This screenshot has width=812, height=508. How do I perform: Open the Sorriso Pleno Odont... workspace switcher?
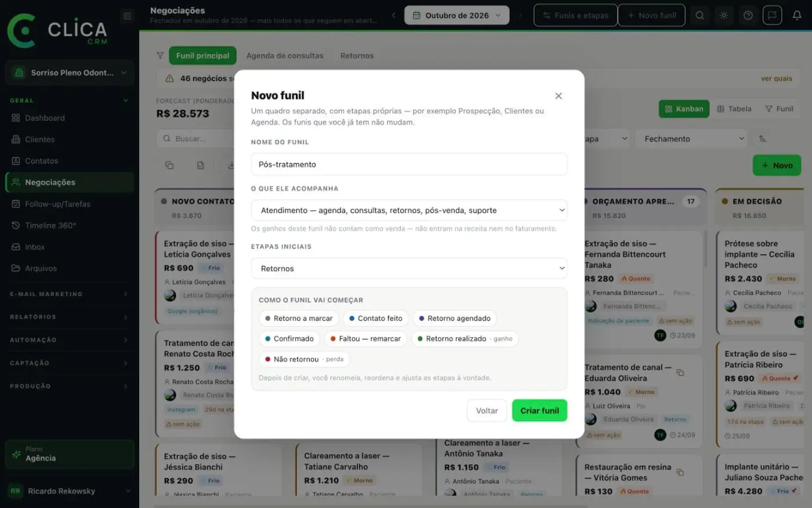[70, 73]
